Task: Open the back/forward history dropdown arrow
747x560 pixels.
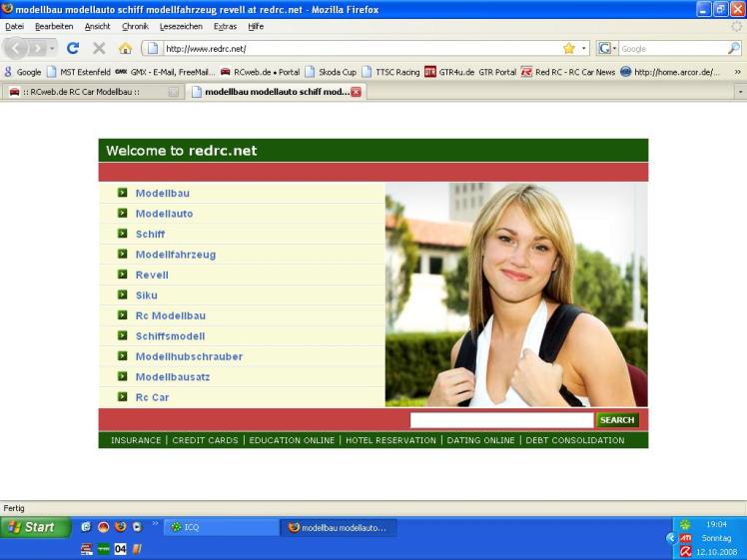Action: coord(53,48)
